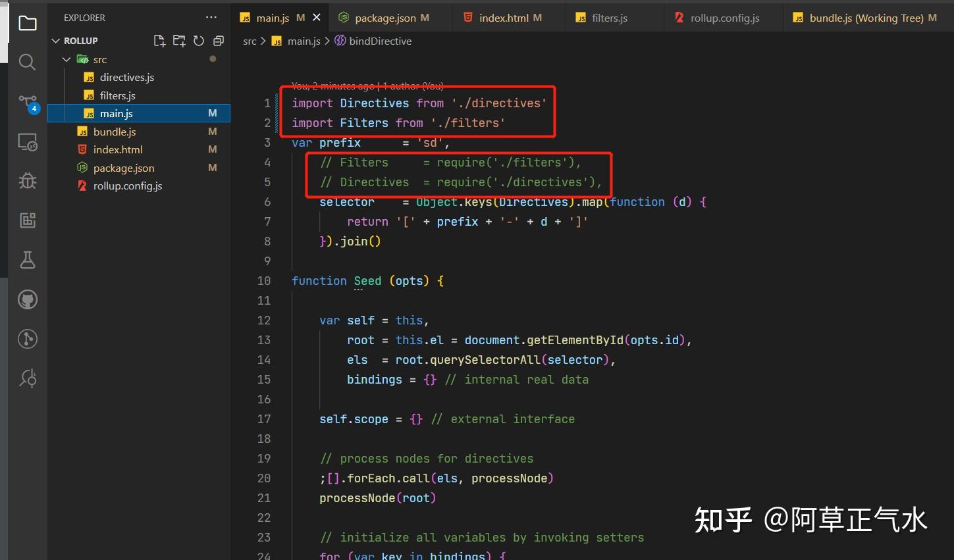Click line number 17 in the gutter
Viewport: 954px width, 560px height.
click(x=264, y=419)
